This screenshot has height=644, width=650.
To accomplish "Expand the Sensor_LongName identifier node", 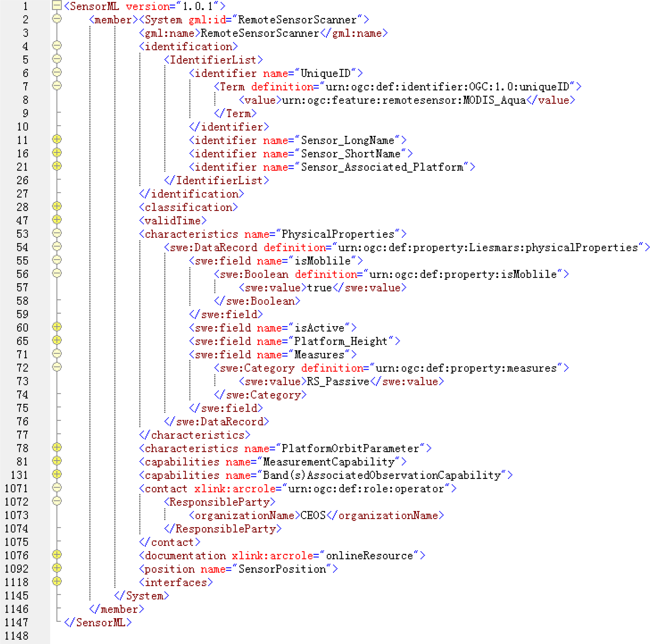I will [57, 139].
